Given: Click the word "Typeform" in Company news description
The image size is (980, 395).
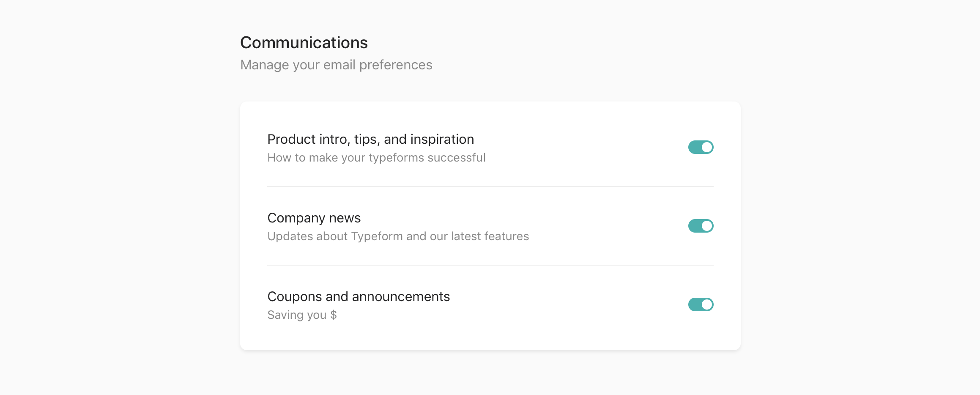Looking at the screenshot, I should pyautogui.click(x=377, y=236).
